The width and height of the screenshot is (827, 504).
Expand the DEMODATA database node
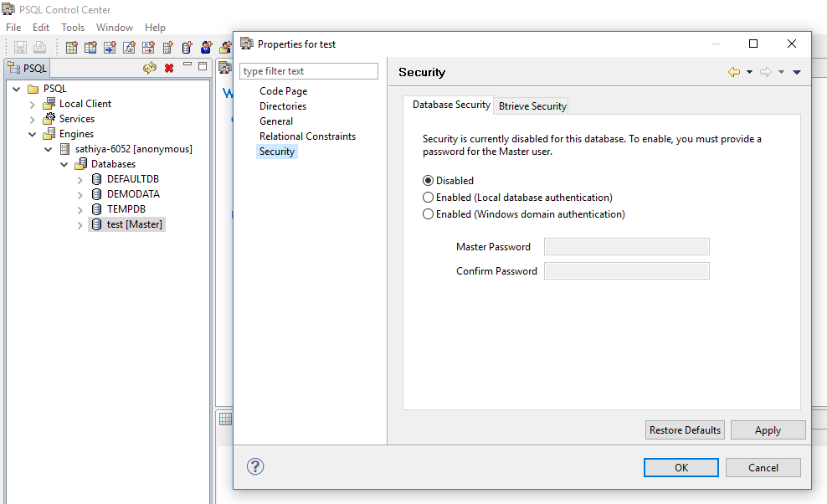click(80, 194)
